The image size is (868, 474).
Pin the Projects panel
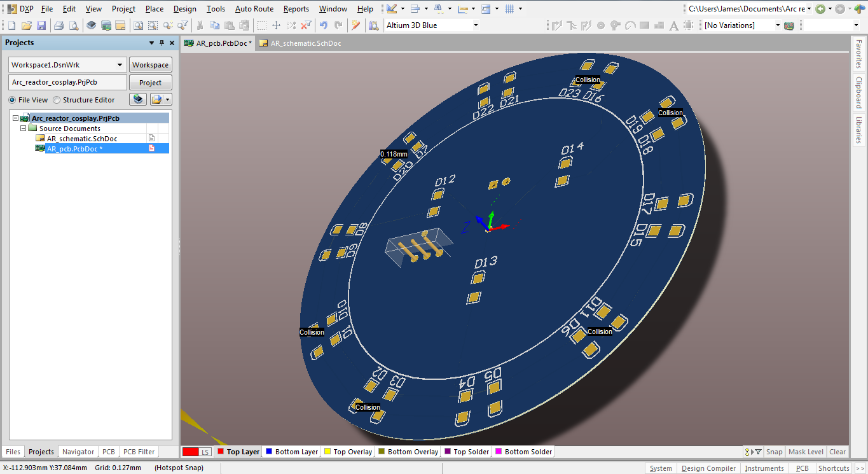(x=162, y=43)
